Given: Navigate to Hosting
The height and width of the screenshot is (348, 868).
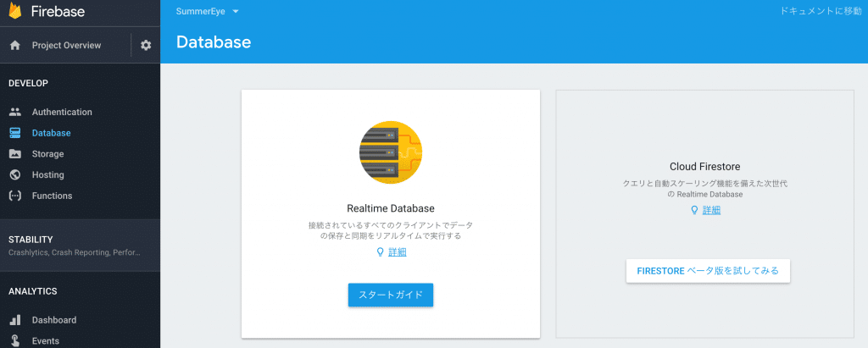Looking at the screenshot, I should (48, 174).
